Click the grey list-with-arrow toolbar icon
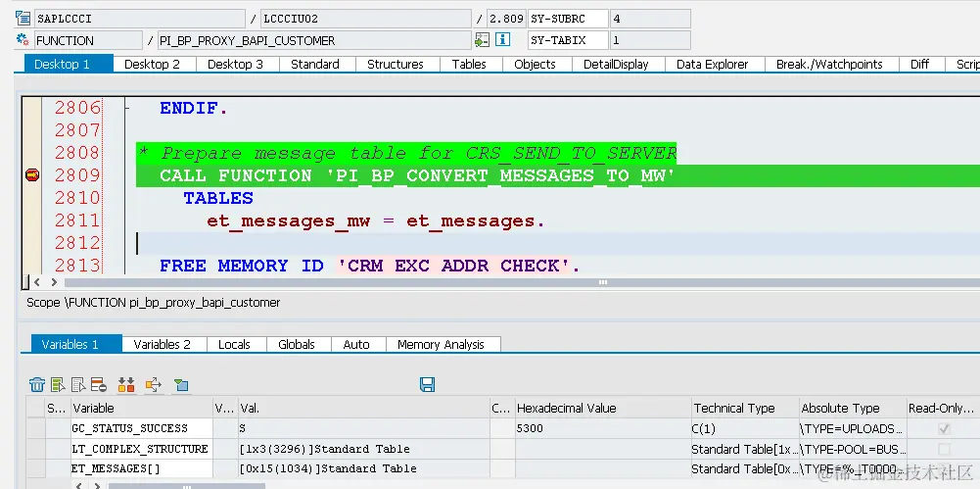Viewport: 980px width, 489px height. (78, 384)
